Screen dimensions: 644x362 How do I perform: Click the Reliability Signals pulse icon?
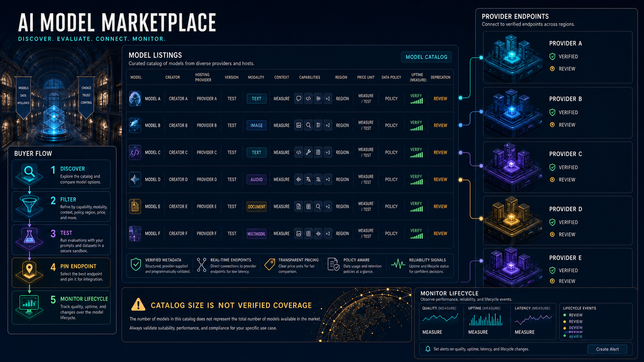click(x=398, y=264)
